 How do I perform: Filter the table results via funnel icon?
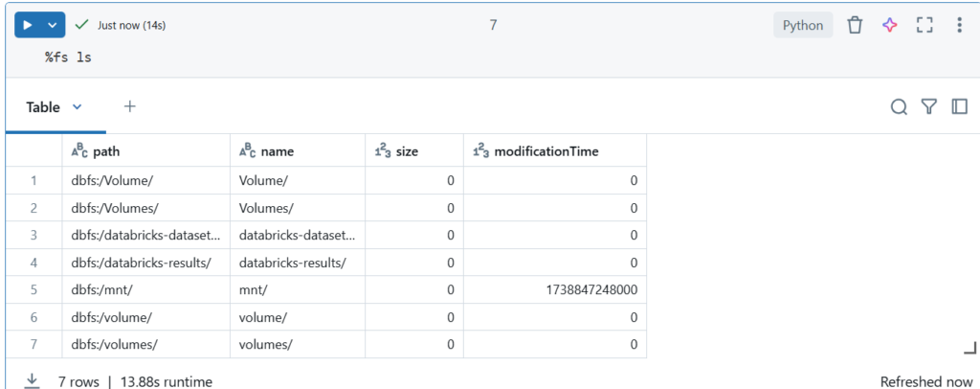click(928, 107)
